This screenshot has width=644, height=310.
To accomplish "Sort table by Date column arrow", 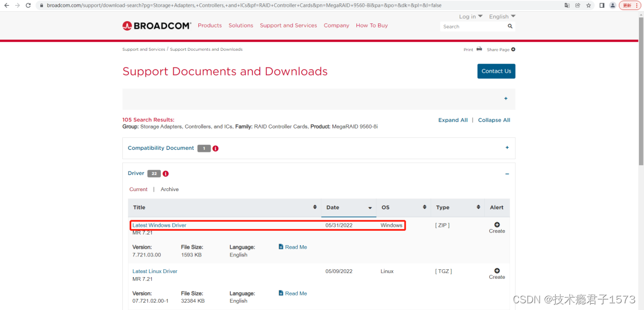I will coord(370,208).
